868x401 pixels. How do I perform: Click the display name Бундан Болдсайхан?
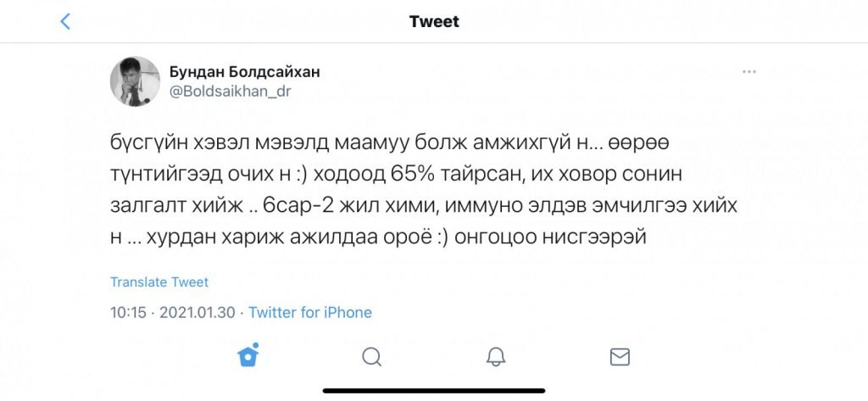click(244, 72)
